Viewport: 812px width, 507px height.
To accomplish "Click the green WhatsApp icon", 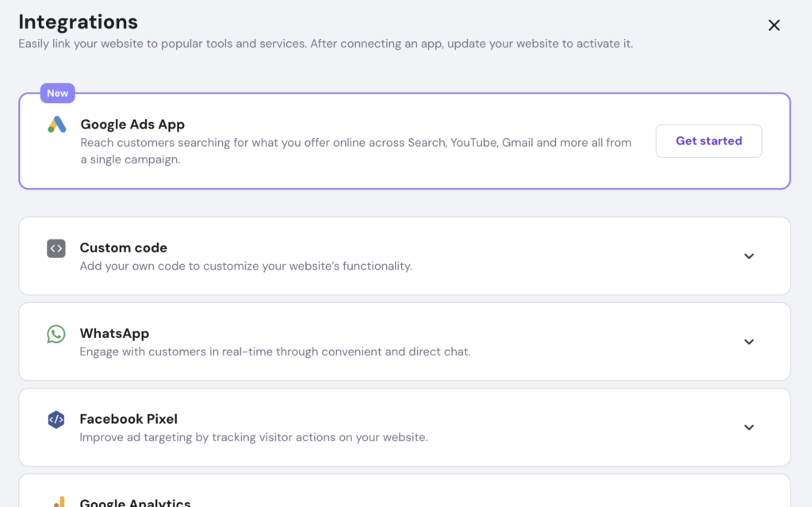I will pos(56,334).
